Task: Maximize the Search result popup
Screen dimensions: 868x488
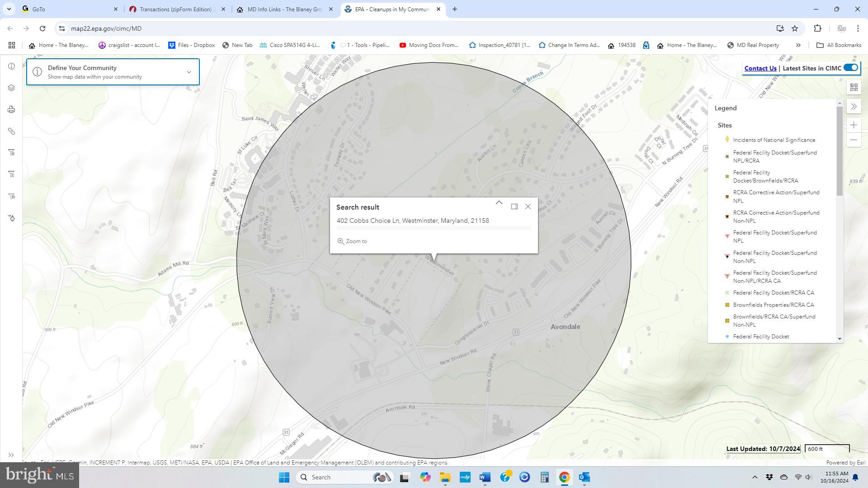Action: click(514, 206)
